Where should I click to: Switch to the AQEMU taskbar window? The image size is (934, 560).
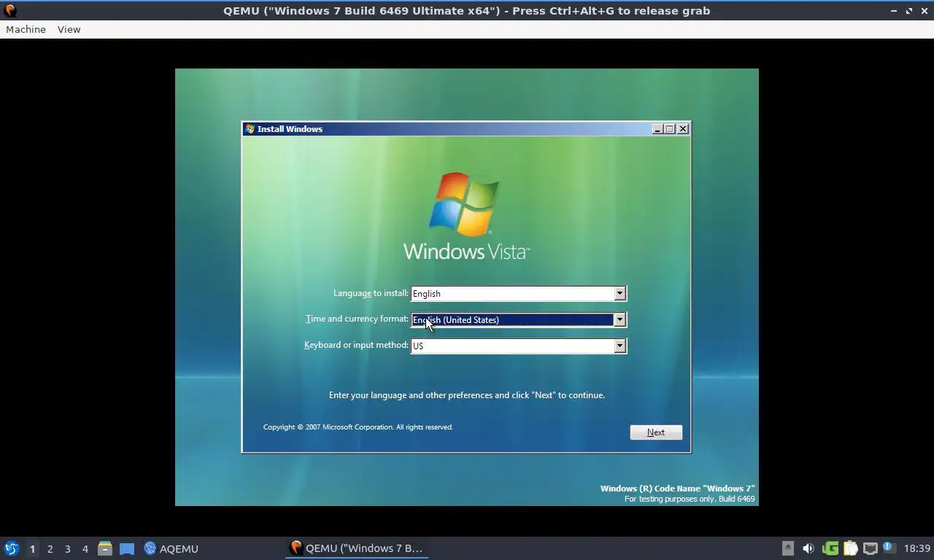tap(171, 548)
